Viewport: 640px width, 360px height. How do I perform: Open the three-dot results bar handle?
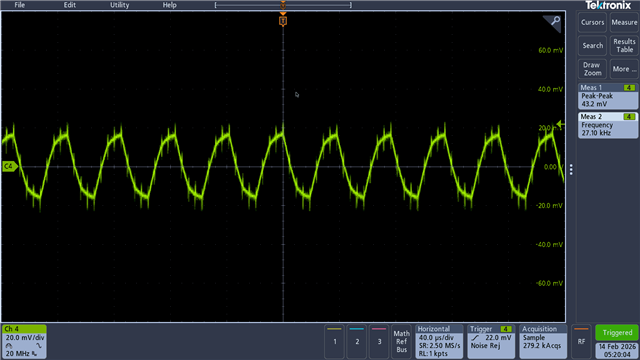[571, 169]
